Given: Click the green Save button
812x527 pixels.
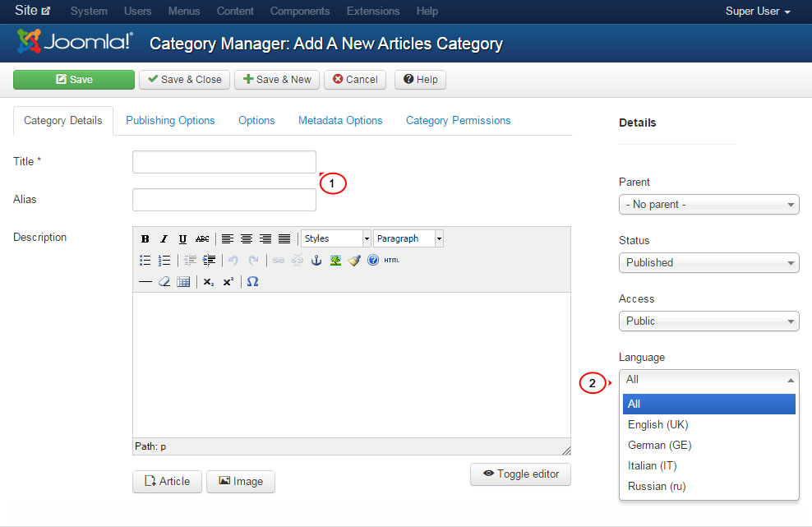Looking at the screenshot, I should click(x=74, y=80).
